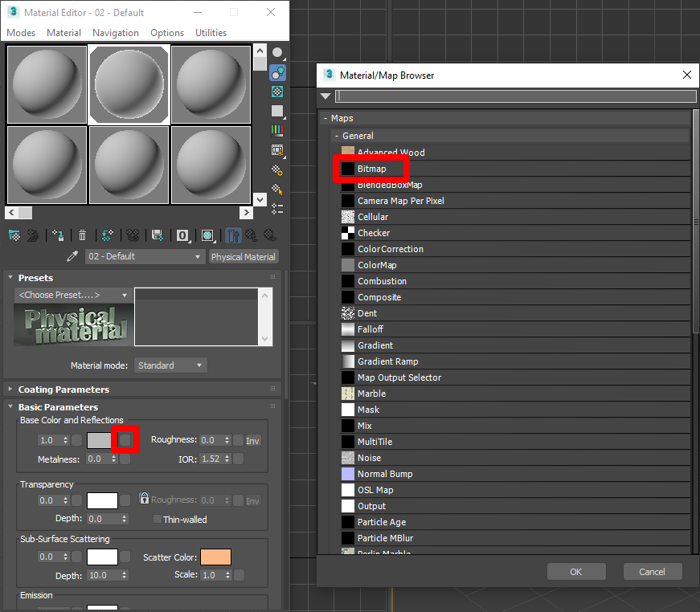700x612 pixels.
Task: Toggle Backlight in sample slots
Action: pyautogui.click(x=277, y=72)
